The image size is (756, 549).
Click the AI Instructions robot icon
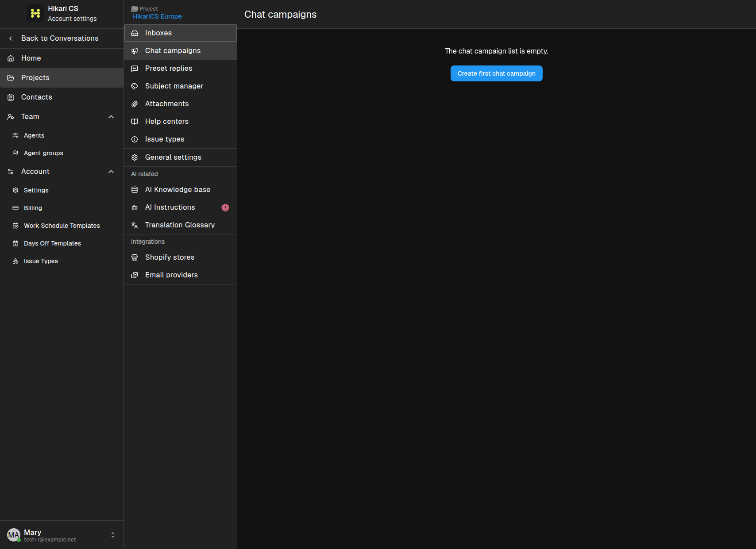coord(135,207)
